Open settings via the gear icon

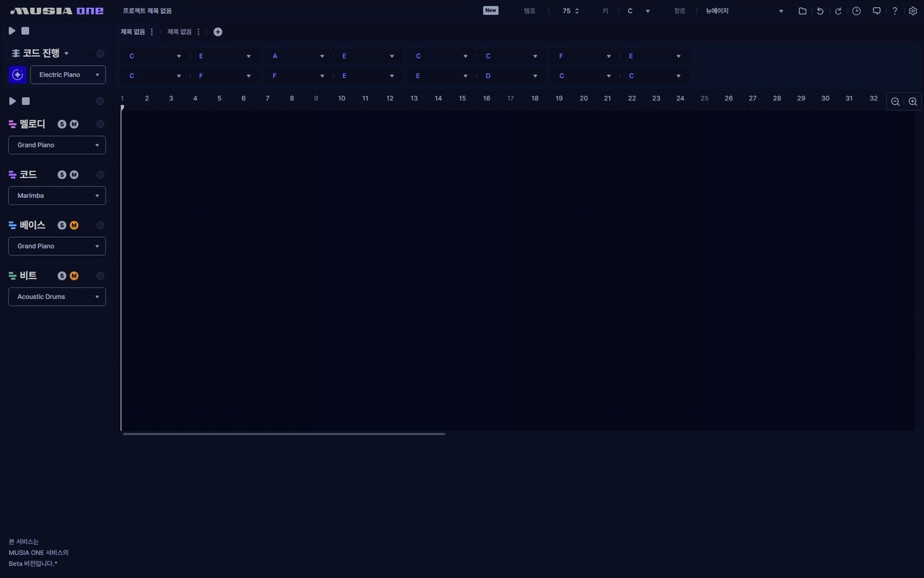click(x=912, y=11)
